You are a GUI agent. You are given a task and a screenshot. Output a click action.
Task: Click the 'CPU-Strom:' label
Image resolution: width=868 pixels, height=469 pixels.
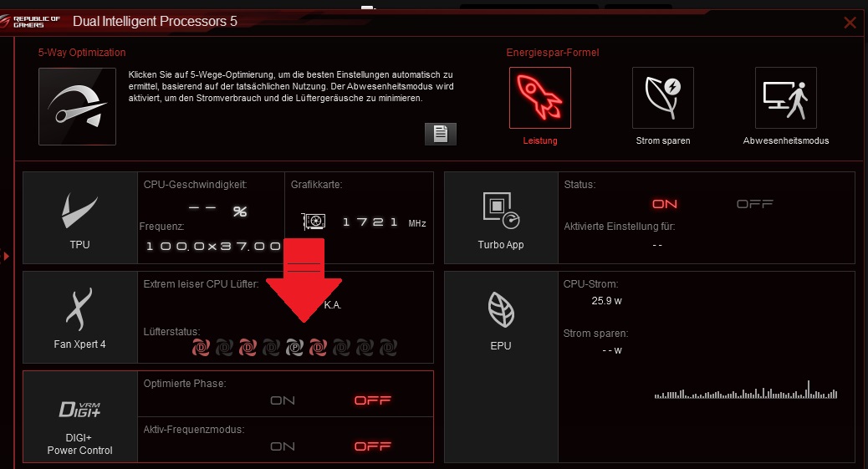click(590, 284)
